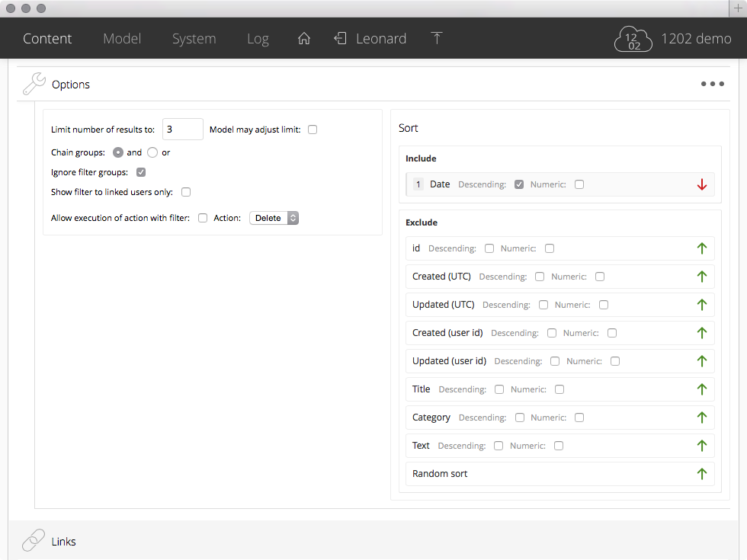Click green up arrow for Random sort

click(x=702, y=474)
